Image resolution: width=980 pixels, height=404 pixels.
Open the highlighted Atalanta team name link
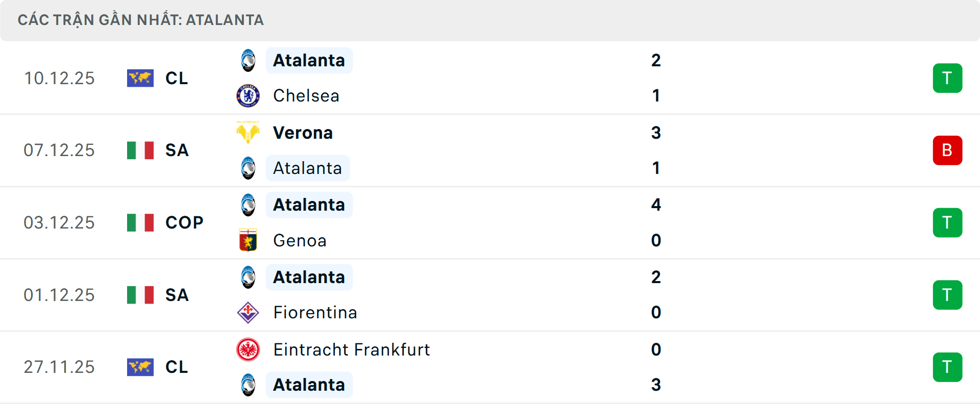309,60
